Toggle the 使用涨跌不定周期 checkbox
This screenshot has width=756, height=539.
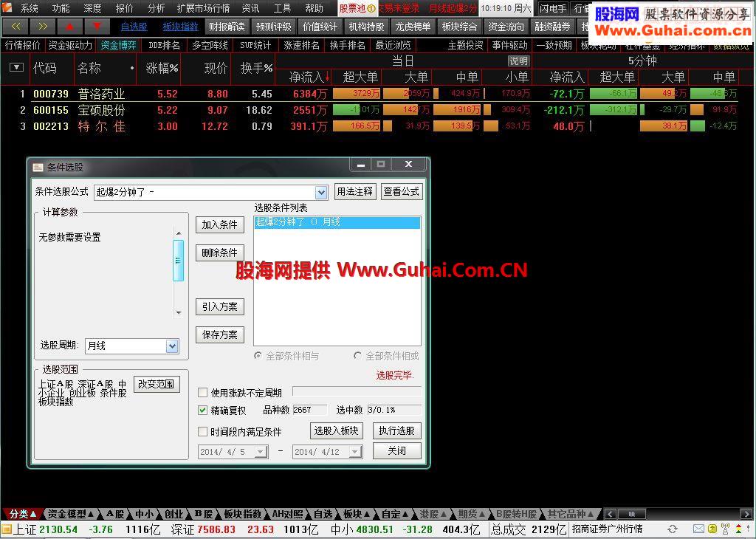pyautogui.click(x=202, y=393)
